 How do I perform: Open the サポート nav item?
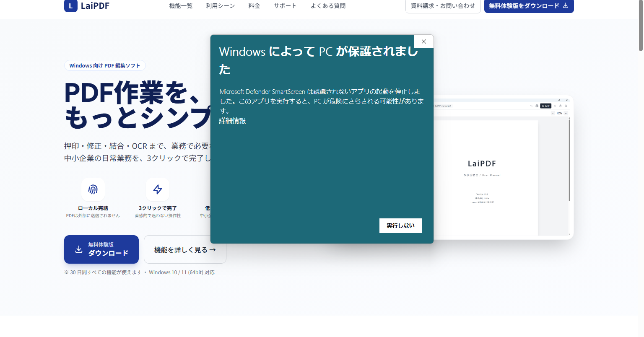[285, 6]
